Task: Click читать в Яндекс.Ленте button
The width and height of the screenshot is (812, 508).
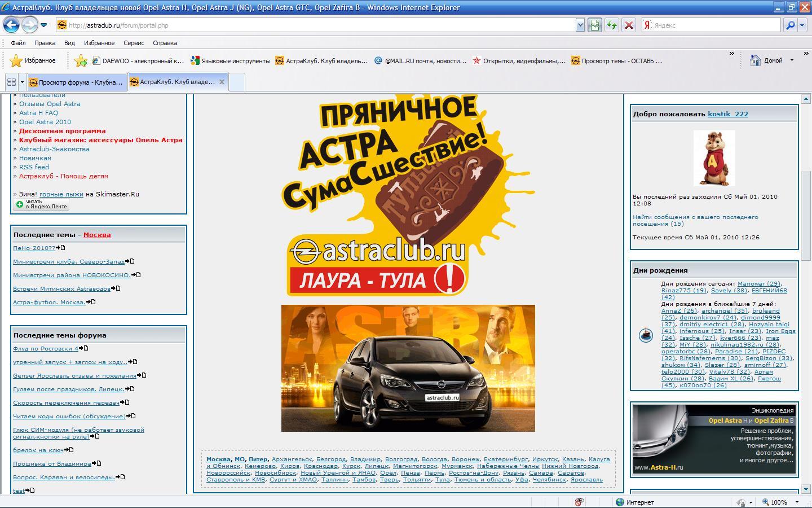Action: 41,204
